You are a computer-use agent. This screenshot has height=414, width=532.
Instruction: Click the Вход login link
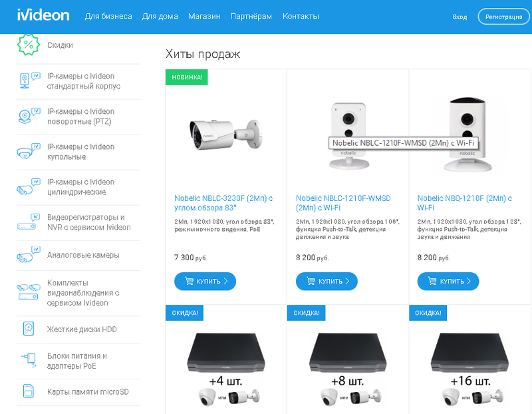[460, 17]
